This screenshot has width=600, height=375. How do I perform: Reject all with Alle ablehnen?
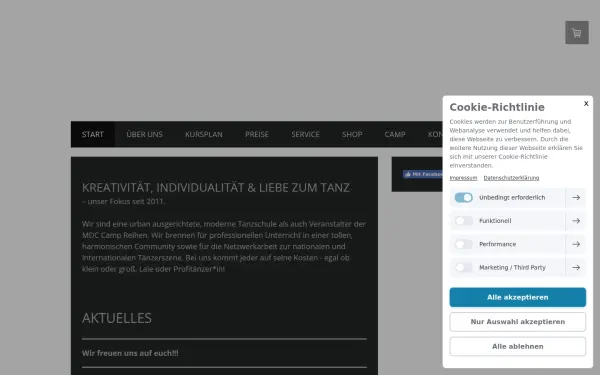pyautogui.click(x=517, y=346)
